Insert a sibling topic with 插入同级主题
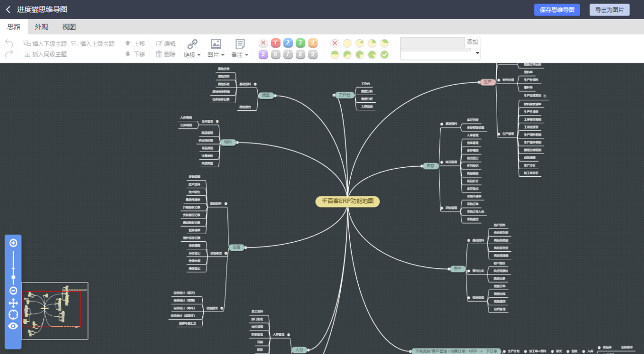644x354 pixels. pos(45,54)
